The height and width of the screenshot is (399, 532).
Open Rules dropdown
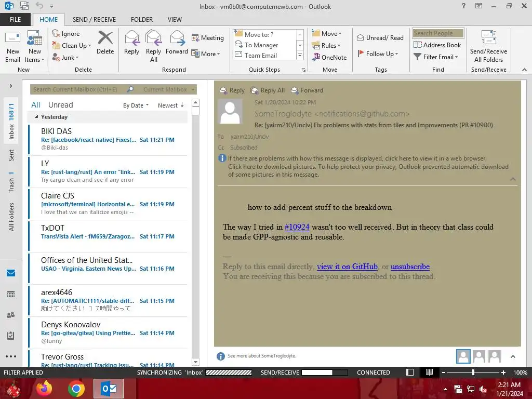pyautogui.click(x=326, y=46)
